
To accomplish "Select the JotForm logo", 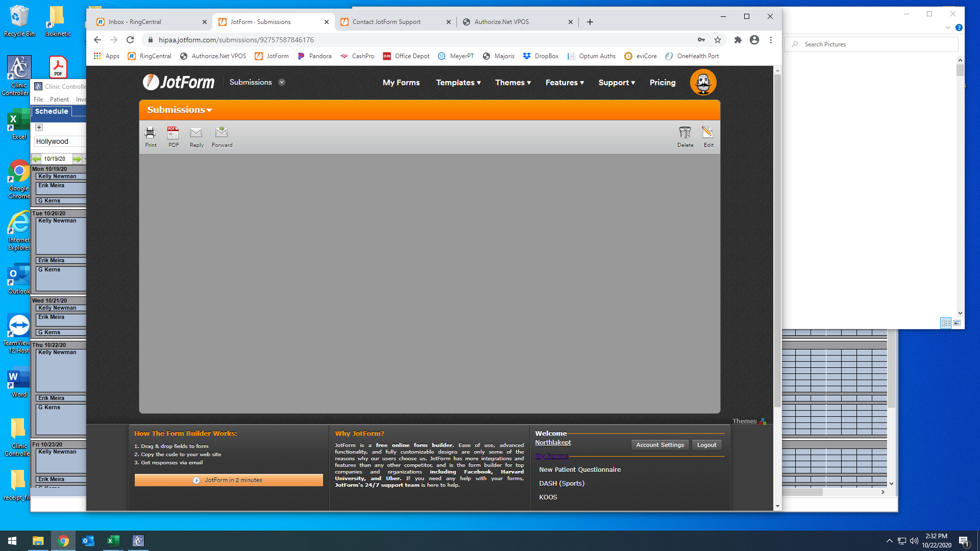I will tap(178, 82).
